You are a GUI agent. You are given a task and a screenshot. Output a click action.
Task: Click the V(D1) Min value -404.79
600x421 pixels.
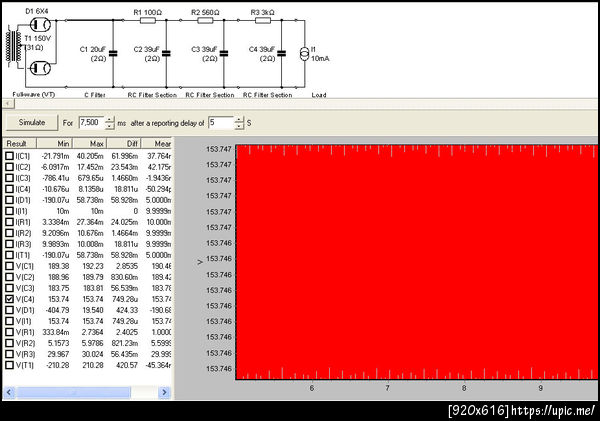pos(57,310)
